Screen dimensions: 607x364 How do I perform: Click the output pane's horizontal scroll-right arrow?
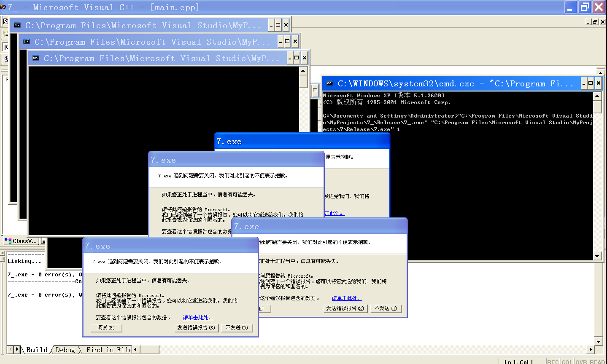point(591,349)
